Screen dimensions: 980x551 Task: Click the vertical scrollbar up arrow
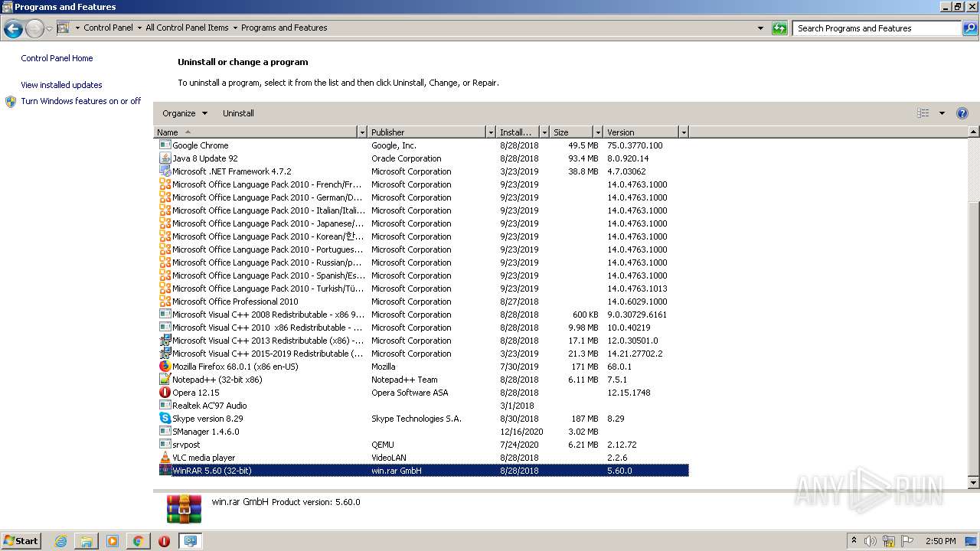[x=974, y=132]
